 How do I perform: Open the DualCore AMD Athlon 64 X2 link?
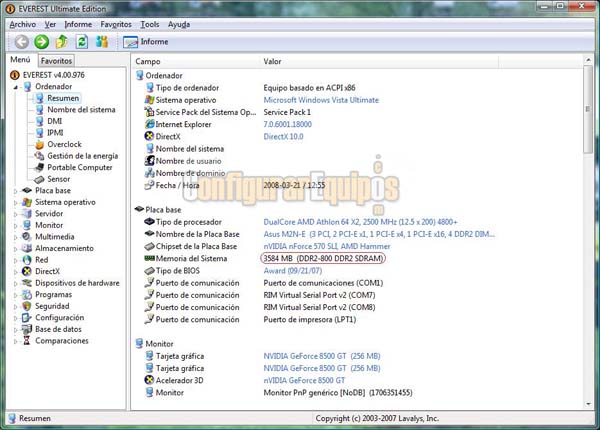point(360,222)
